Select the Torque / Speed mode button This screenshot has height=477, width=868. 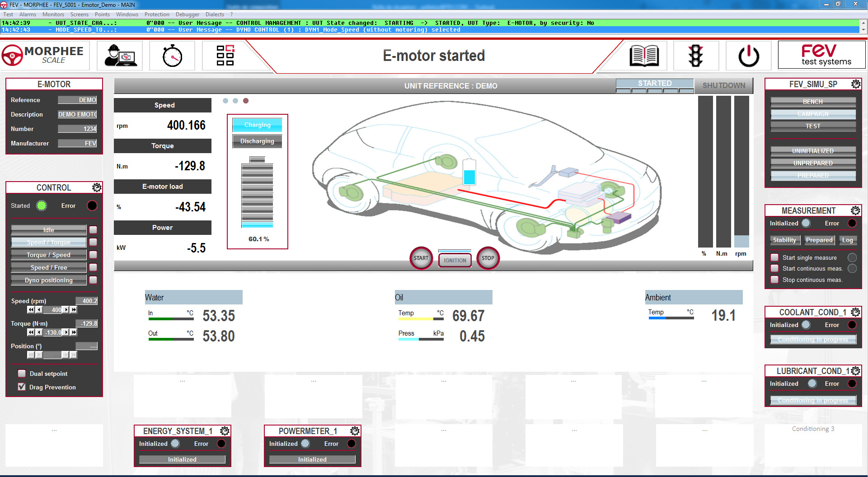49,255
